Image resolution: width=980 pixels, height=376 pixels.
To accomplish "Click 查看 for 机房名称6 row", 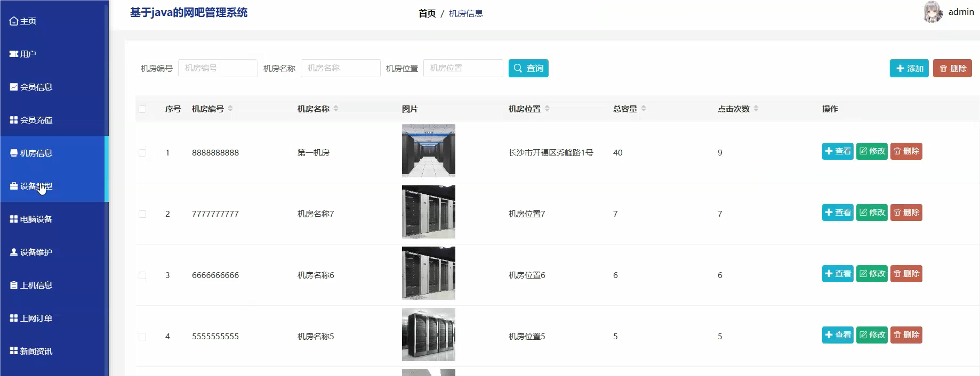I will (838, 274).
